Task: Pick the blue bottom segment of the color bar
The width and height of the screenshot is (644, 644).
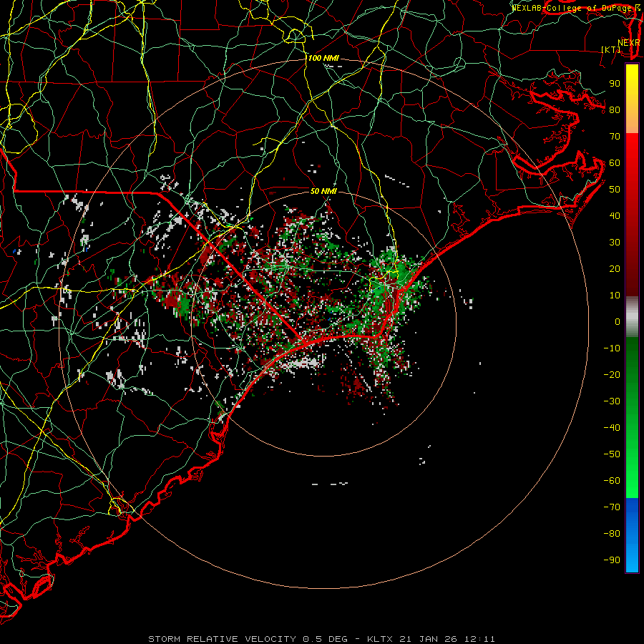Action: click(x=632, y=535)
